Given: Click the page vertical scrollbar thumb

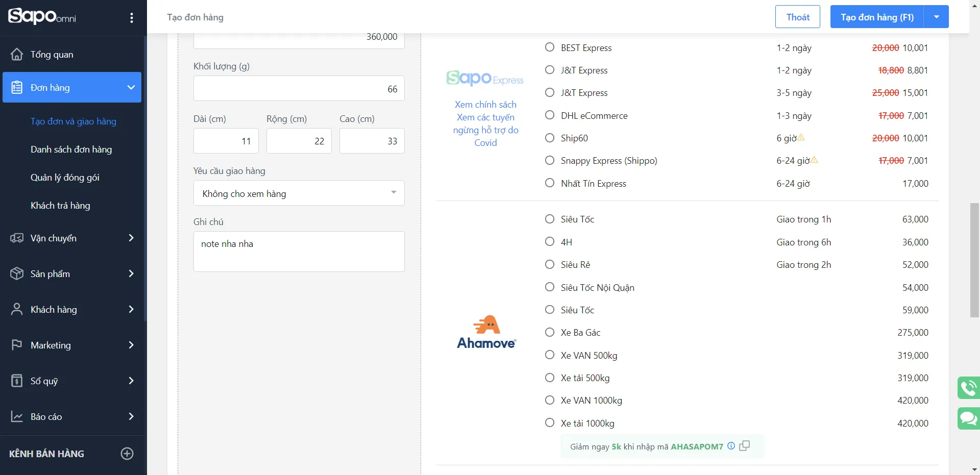Looking at the screenshot, I should 974,260.
